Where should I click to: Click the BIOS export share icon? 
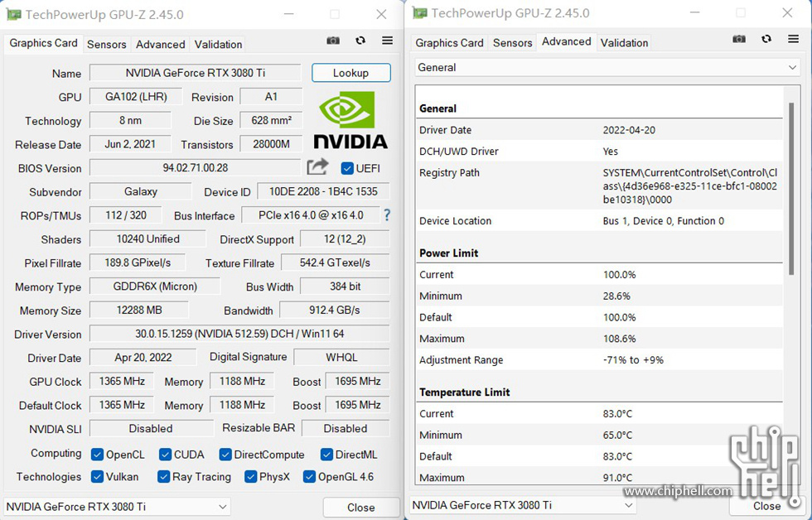317,166
